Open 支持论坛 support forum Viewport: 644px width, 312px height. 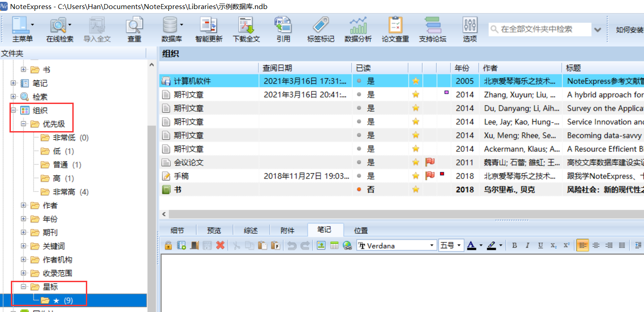point(432,29)
